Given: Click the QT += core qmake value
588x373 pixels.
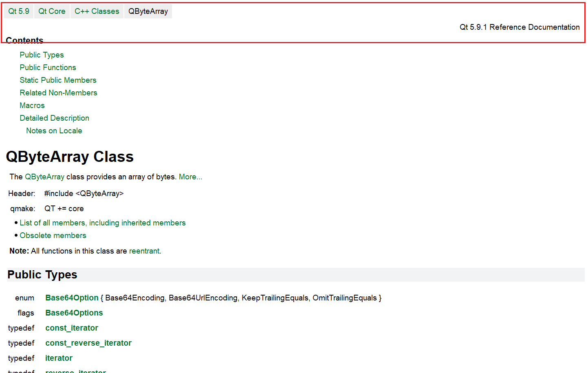Looking at the screenshot, I should (64, 209).
